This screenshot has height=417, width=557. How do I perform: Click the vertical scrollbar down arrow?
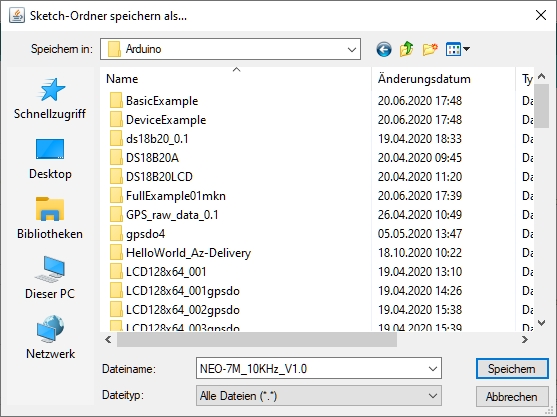coord(541,323)
